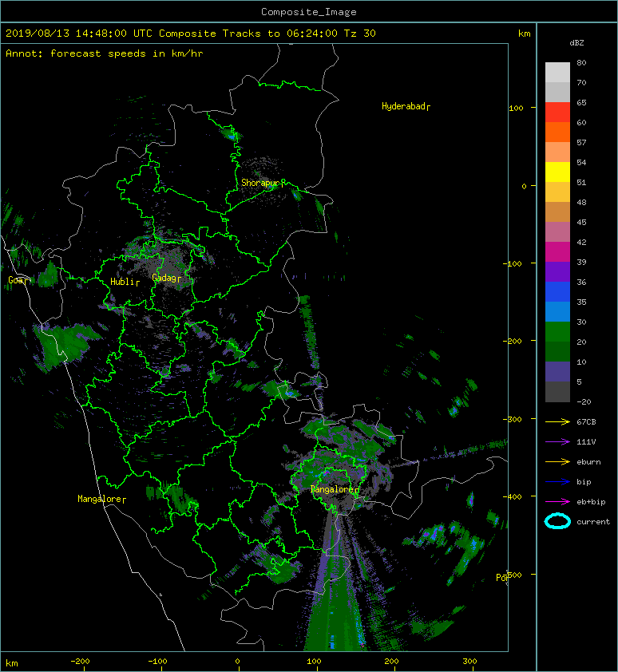Click the blue arrow icon beside bip
Image resolution: width=618 pixels, height=672 pixels.
click(x=557, y=482)
